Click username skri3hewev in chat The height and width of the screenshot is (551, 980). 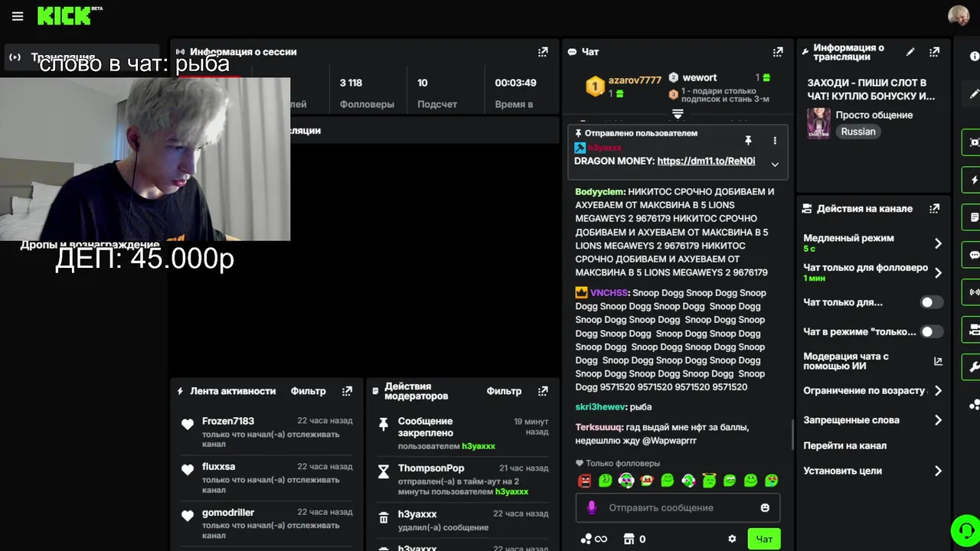point(600,407)
